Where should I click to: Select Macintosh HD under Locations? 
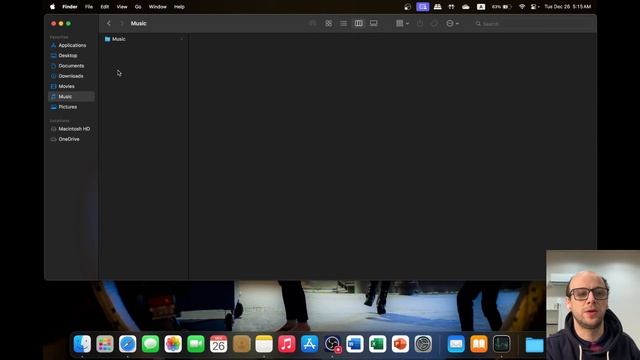[74, 129]
